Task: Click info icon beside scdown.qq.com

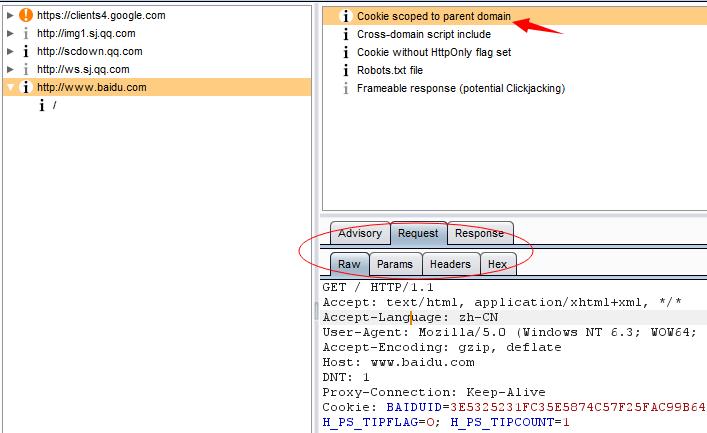Action: (x=26, y=51)
